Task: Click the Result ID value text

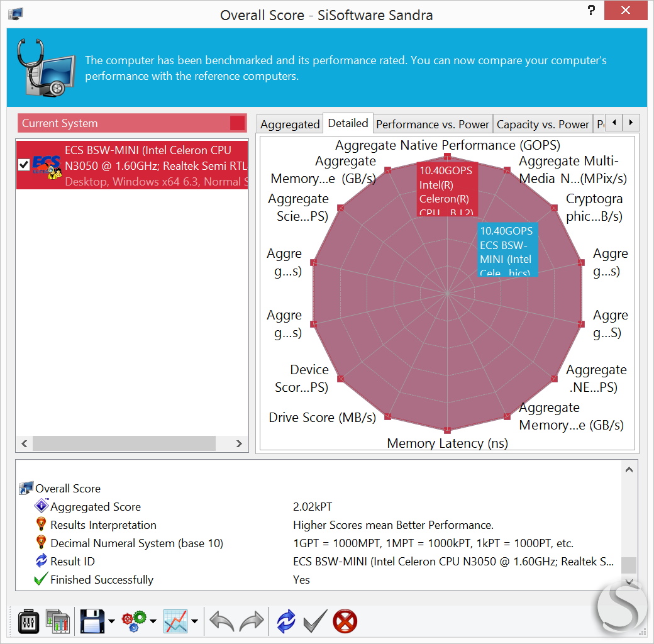Action: click(453, 562)
